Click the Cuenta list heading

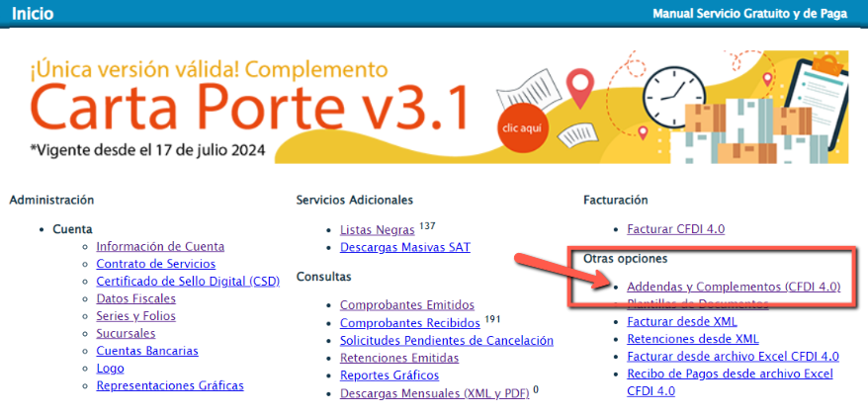click(72, 229)
